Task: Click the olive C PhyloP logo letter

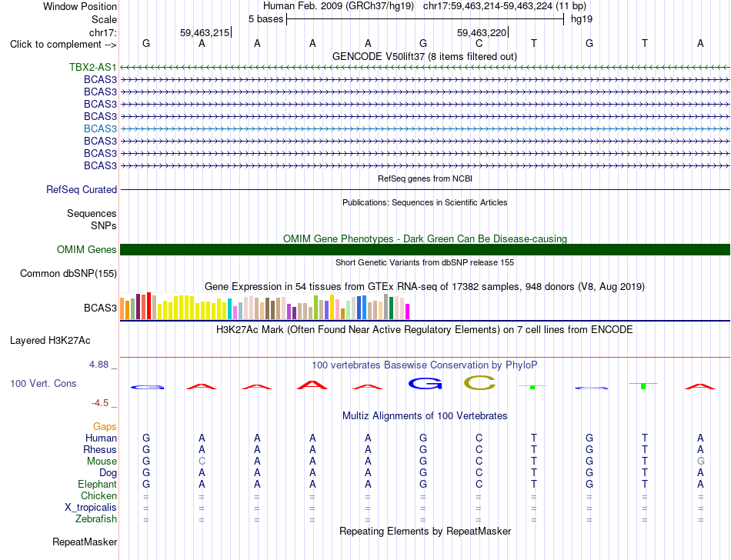Action: (479, 383)
